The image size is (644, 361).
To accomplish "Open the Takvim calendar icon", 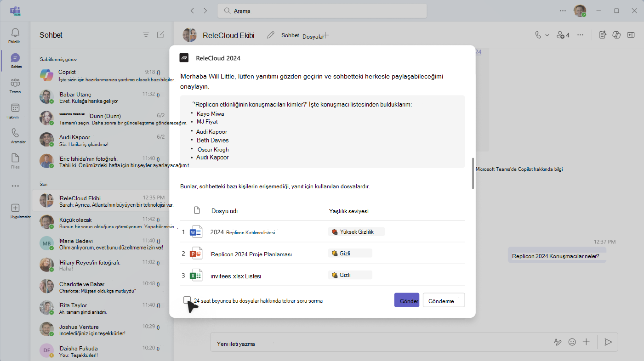I will pos(15,108).
